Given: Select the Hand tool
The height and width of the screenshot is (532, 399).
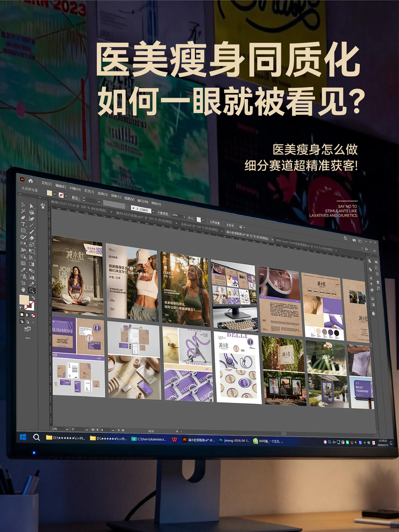Looking at the screenshot, I should point(23,290).
